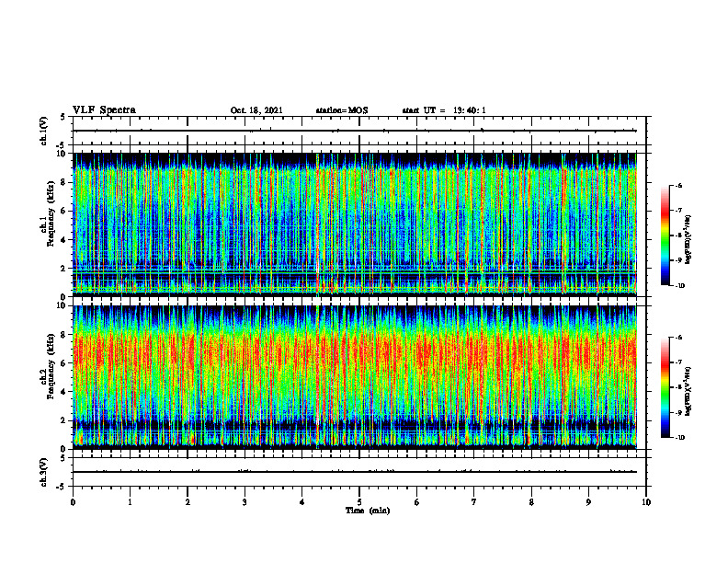The height and width of the screenshot is (563, 728).
Task: Click the 9-minute tick label on Time axis
Action: point(588,502)
